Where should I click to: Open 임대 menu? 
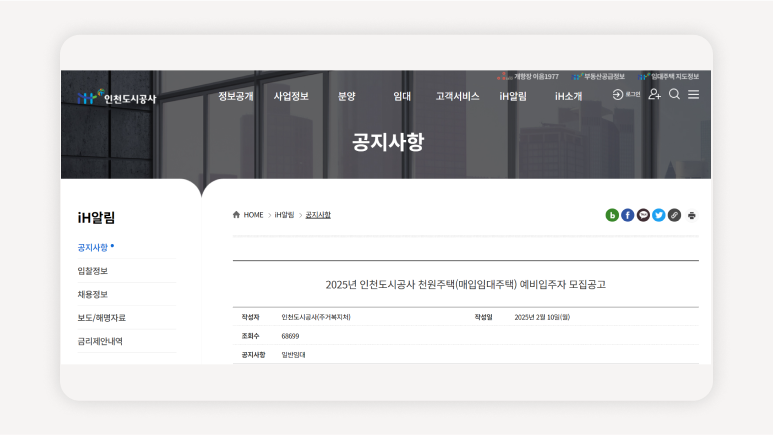(x=402, y=96)
